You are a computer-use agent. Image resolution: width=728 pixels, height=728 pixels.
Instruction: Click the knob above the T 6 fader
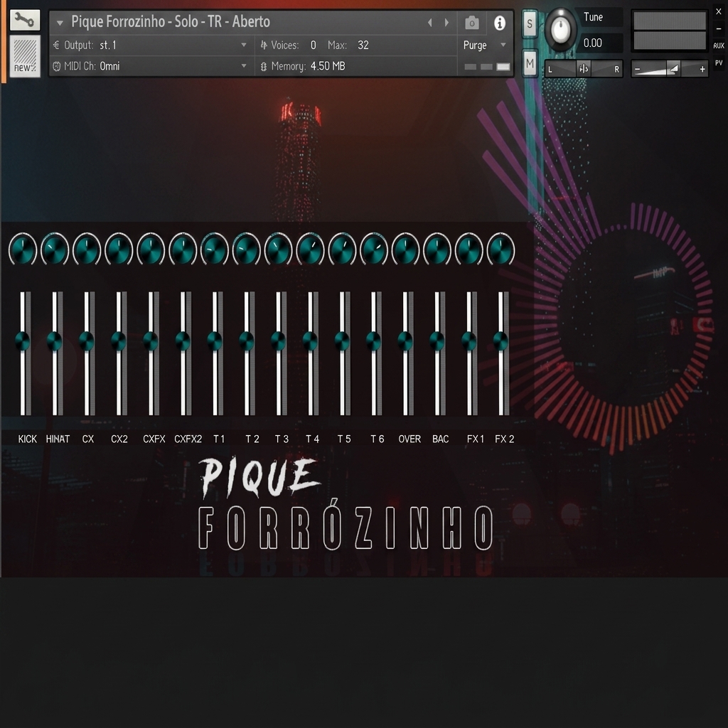[374, 249]
